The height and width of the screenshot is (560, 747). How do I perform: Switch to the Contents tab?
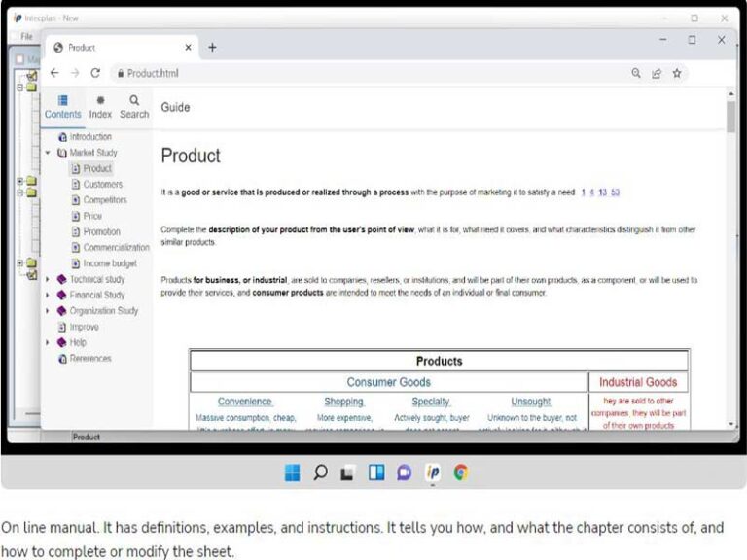tap(63, 107)
